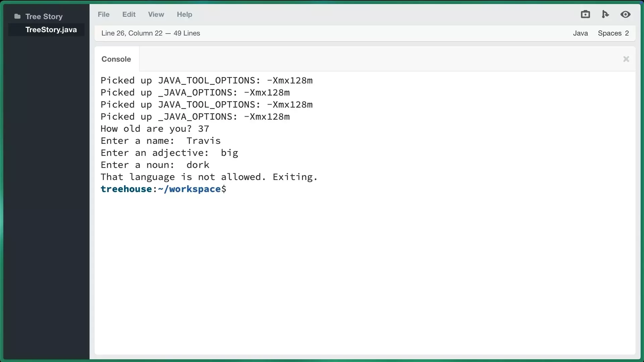This screenshot has width=644, height=362.
Task: Click the 'That language is not allowed' output line
Action: point(209,177)
